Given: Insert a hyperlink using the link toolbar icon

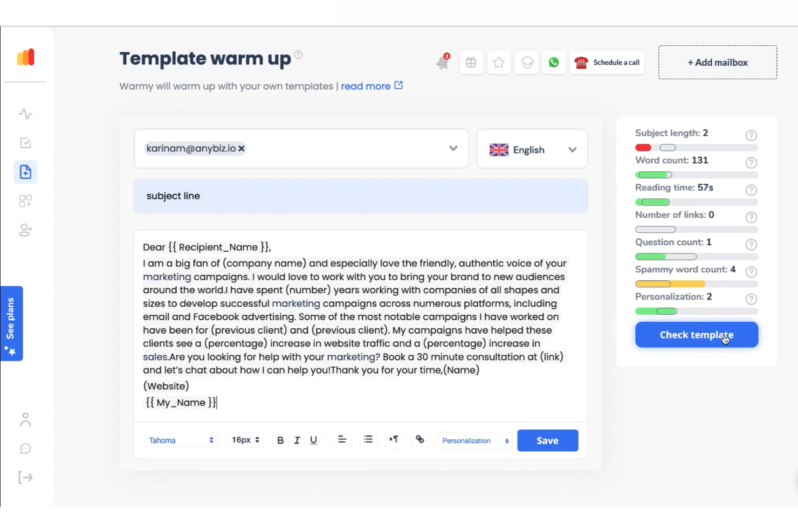Looking at the screenshot, I should [x=420, y=440].
